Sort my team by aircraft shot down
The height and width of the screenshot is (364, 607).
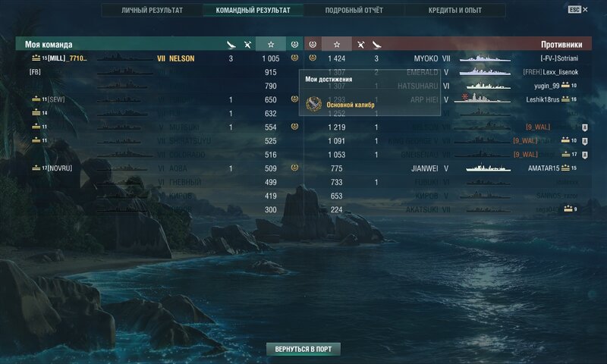[231, 45]
